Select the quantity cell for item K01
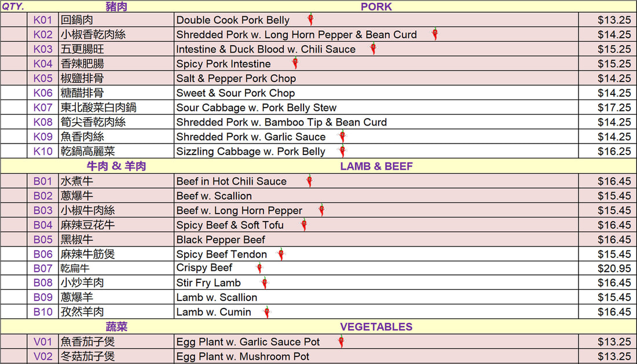The width and height of the screenshot is (637, 364). 14,20
